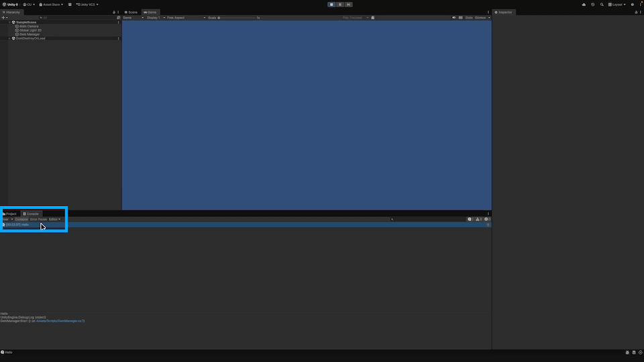The image size is (644, 362).
Task: Open the CU account dropdown
Action: pos(29,5)
